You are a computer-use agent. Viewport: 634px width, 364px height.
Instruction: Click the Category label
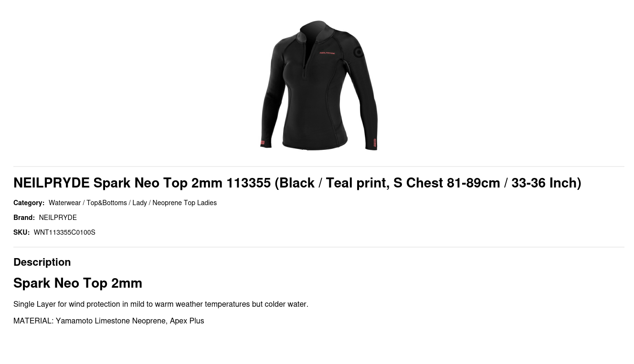pos(29,203)
